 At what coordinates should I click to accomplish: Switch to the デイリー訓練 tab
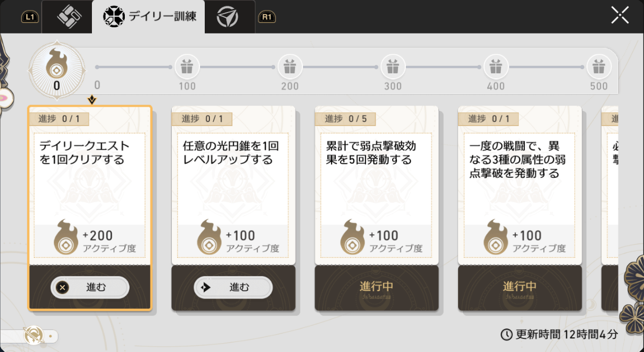click(x=149, y=16)
